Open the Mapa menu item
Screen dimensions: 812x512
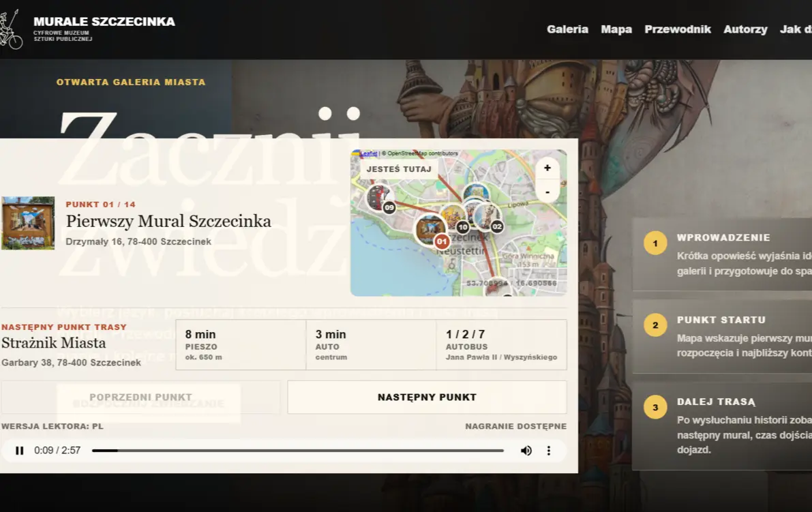click(x=616, y=29)
